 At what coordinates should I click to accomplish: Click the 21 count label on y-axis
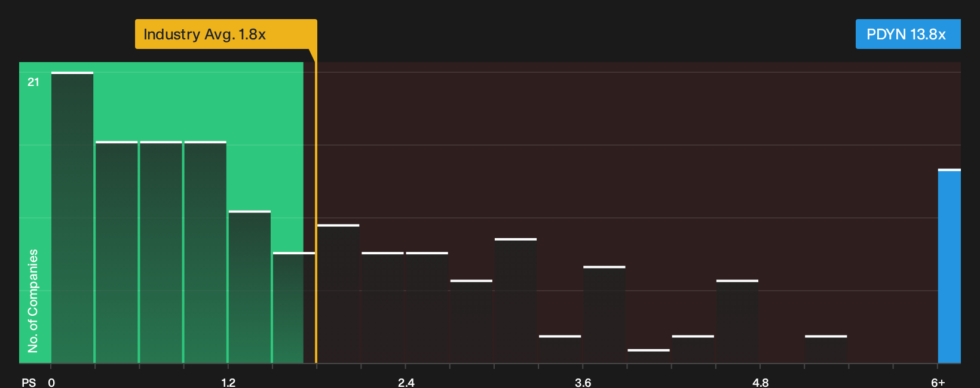pos(33,82)
